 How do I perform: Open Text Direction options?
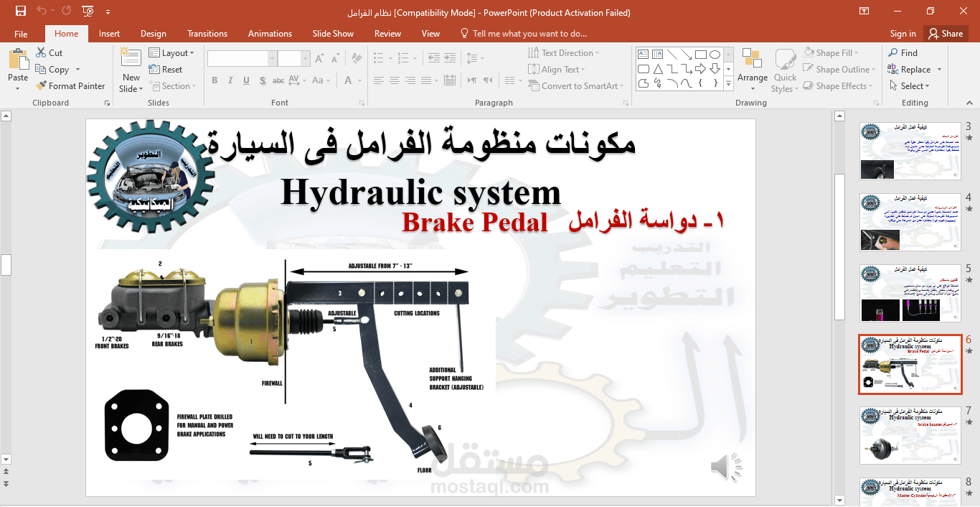click(x=564, y=53)
